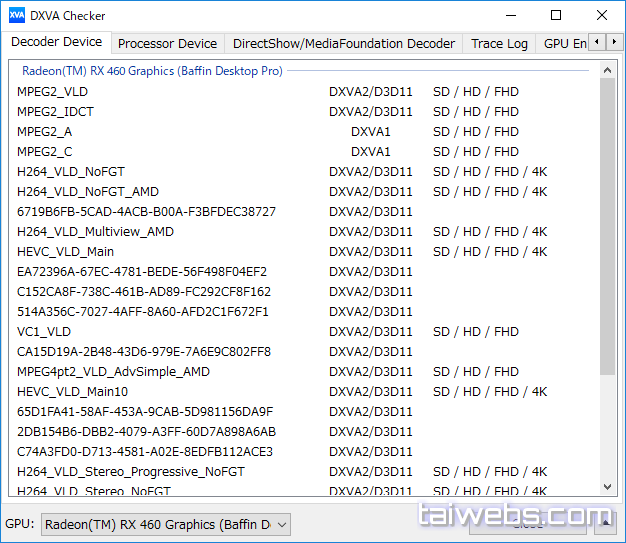Viewport: 626px width, 543px height.
Task: Click the DXVA Checker app icon in title bar
Action: 17,16
